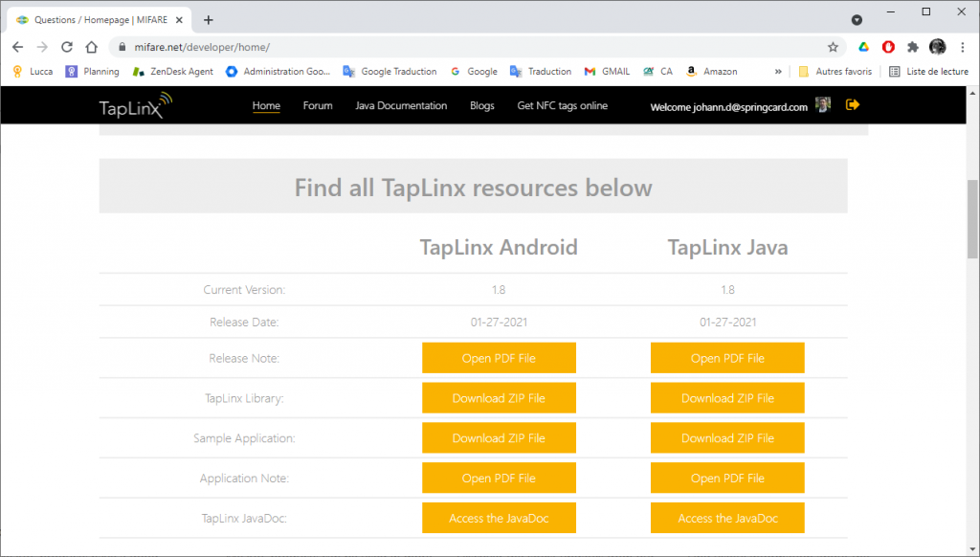Bookmark this page with the star icon
This screenshot has height=557, width=980.
[833, 47]
